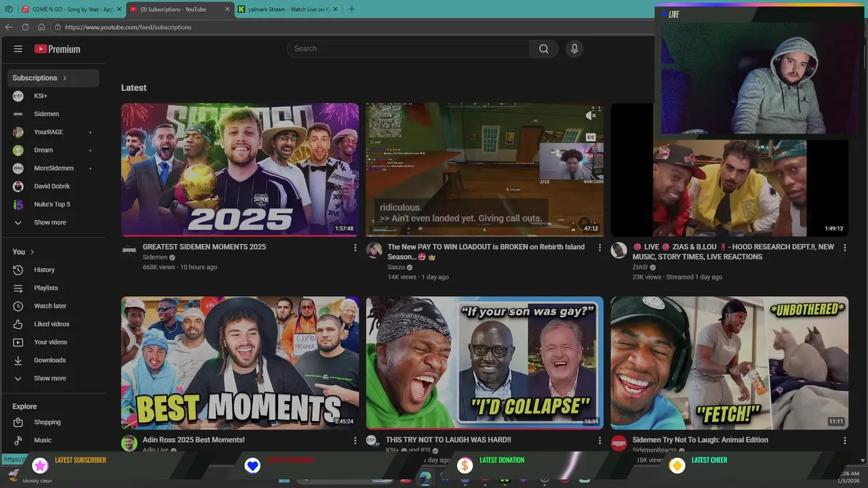
Task: Open options menu for PAY TO WIN LOADOUT video
Action: pos(599,248)
